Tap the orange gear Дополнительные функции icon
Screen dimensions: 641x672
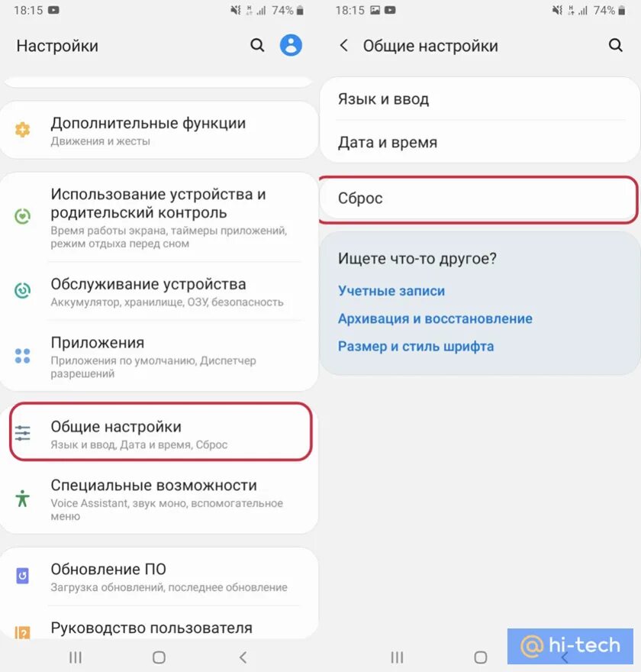tap(23, 130)
